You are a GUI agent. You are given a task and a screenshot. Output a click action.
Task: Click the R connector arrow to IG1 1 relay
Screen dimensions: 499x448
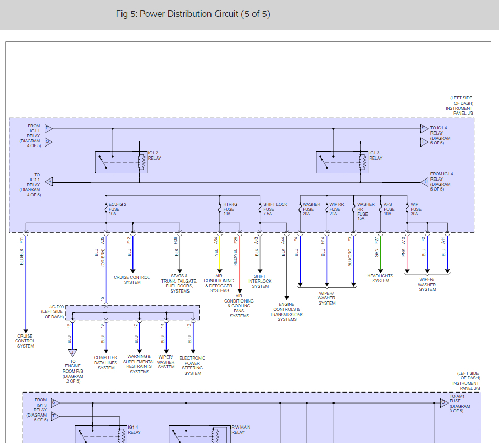[x=49, y=182]
